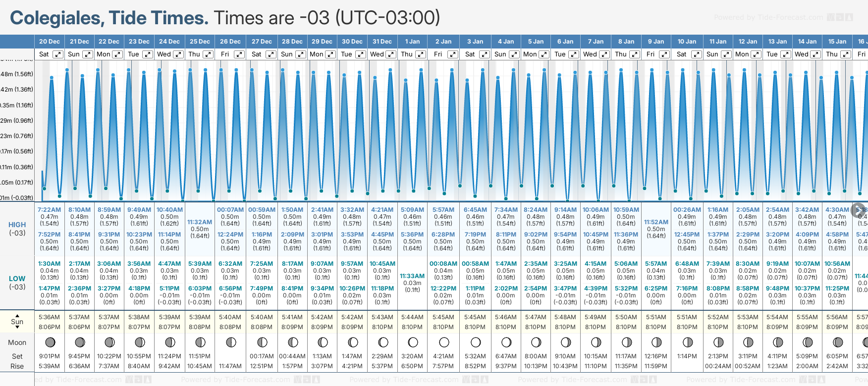Open expand icon beside Sun 4 Jan
The width and height of the screenshot is (868, 386).
coord(514,54)
